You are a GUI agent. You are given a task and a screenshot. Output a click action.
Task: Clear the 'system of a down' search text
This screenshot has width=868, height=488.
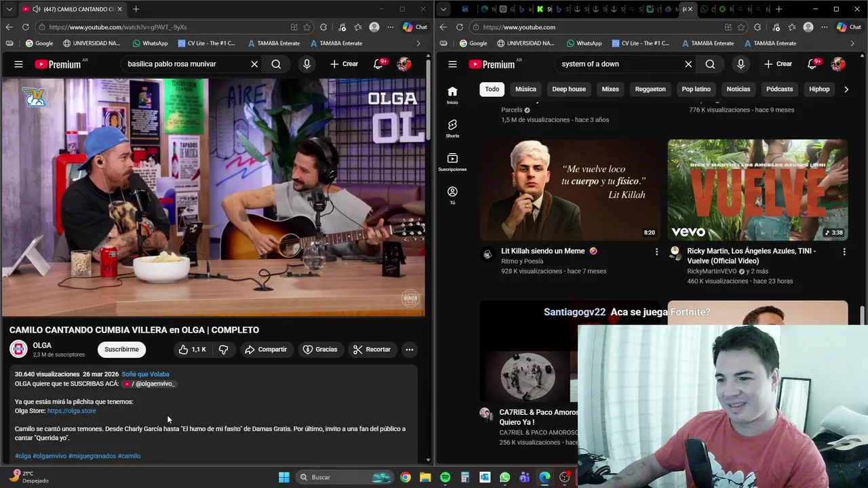688,64
